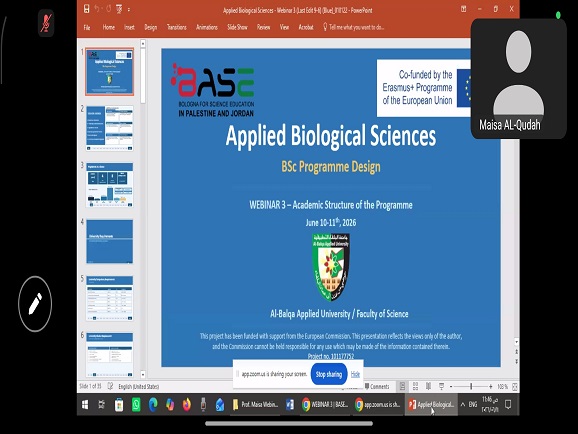Click slide panel scroll down arrow

point(143,375)
